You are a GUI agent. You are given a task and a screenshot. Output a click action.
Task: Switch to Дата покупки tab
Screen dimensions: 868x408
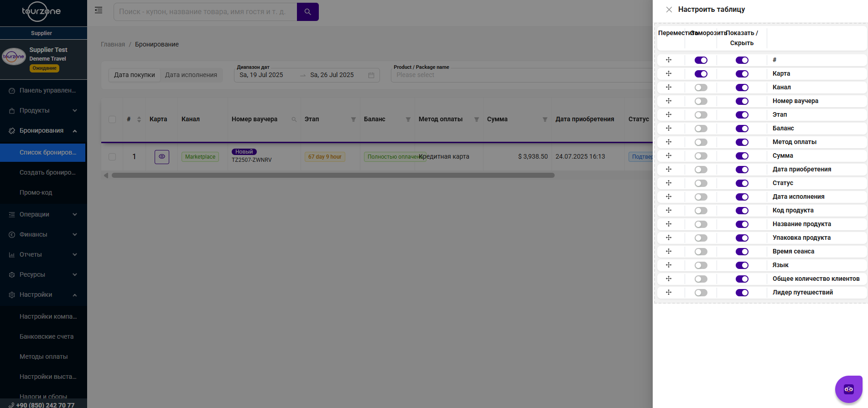[x=135, y=75]
